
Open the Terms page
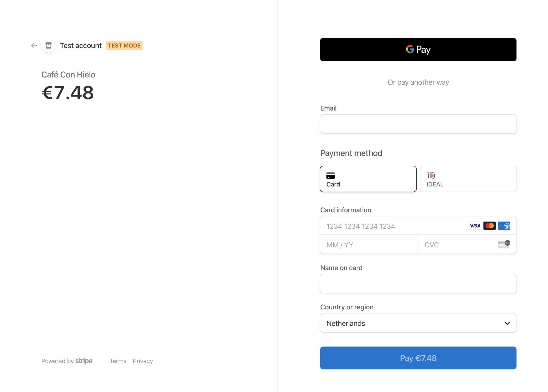point(118,361)
